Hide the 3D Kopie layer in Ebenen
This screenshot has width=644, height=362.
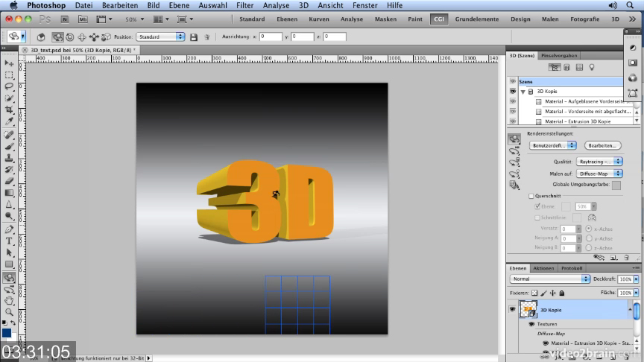coord(513,309)
